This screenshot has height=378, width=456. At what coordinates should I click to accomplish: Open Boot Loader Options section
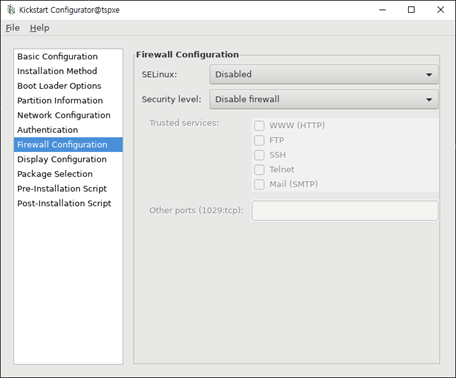68,86
